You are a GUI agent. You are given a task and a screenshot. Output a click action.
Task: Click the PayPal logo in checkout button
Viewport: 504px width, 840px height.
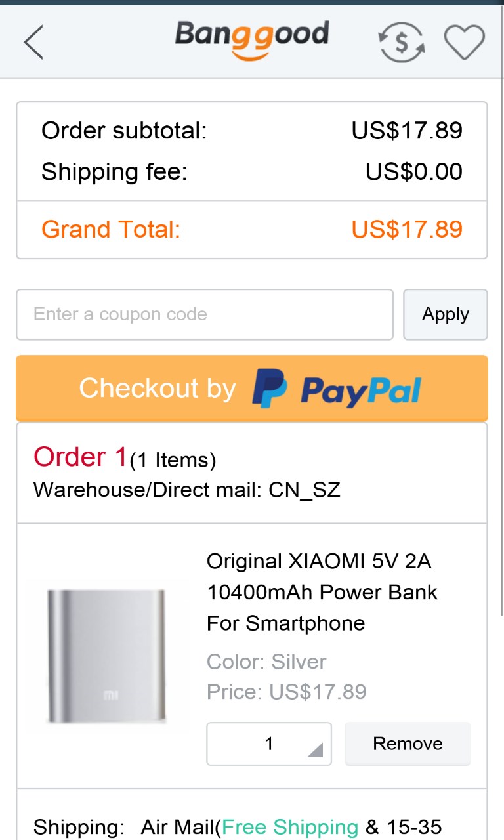(336, 388)
